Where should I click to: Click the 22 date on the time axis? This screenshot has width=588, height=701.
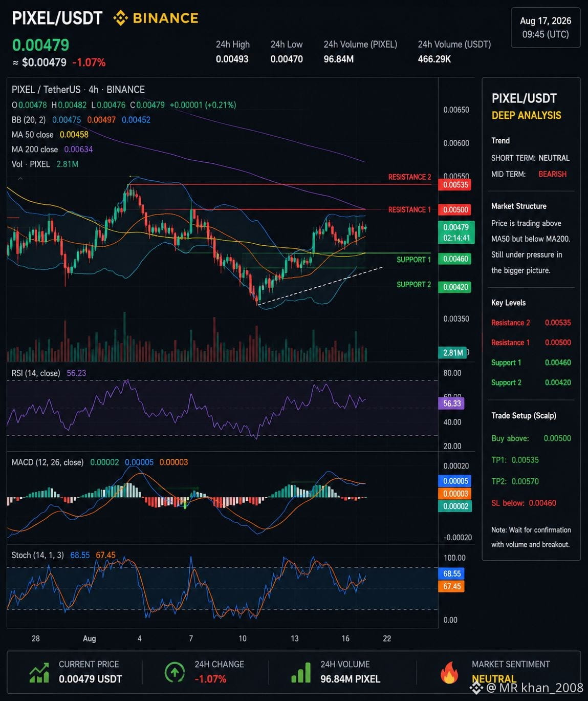pyautogui.click(x=387, y=639)
